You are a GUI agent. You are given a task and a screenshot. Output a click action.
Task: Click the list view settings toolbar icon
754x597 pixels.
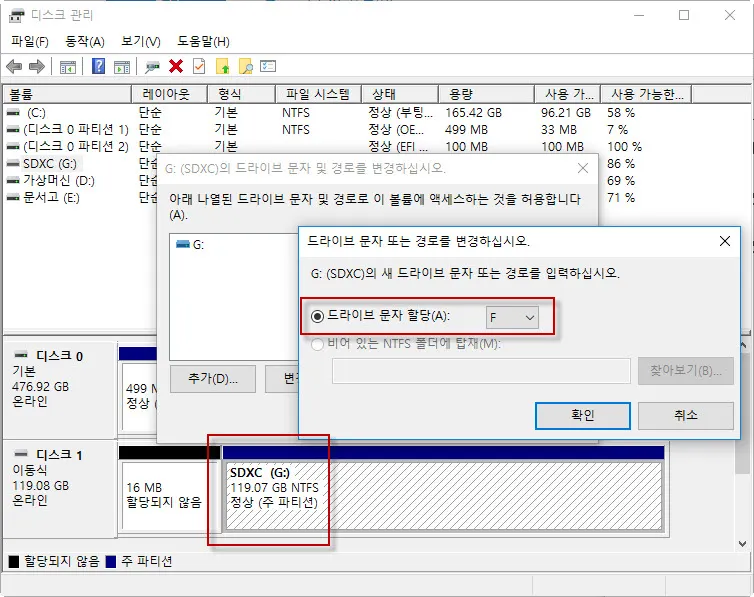[268, 66]
